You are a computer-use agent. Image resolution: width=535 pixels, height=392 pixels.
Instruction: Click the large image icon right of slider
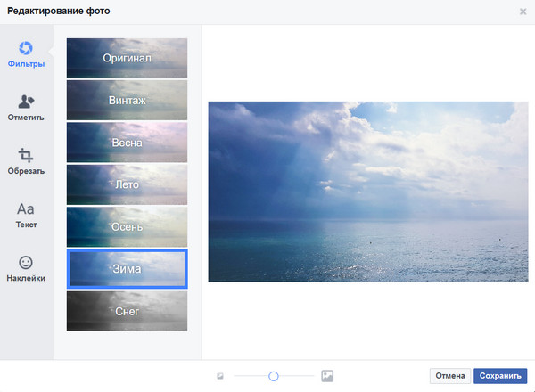(x=327, y=376)
